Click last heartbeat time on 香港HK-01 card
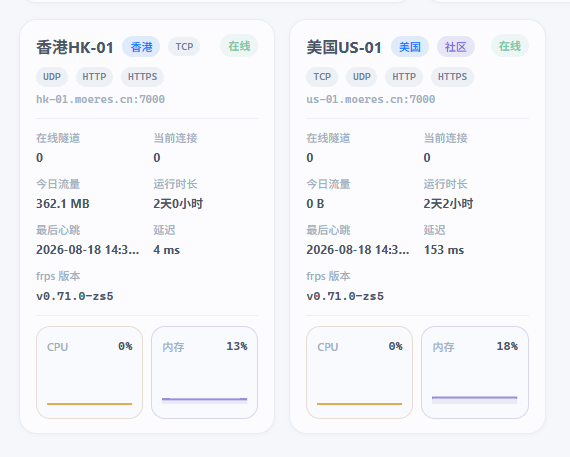Image resolution: width=570 pixels, height=457 pixels. (x=87, y=250)
